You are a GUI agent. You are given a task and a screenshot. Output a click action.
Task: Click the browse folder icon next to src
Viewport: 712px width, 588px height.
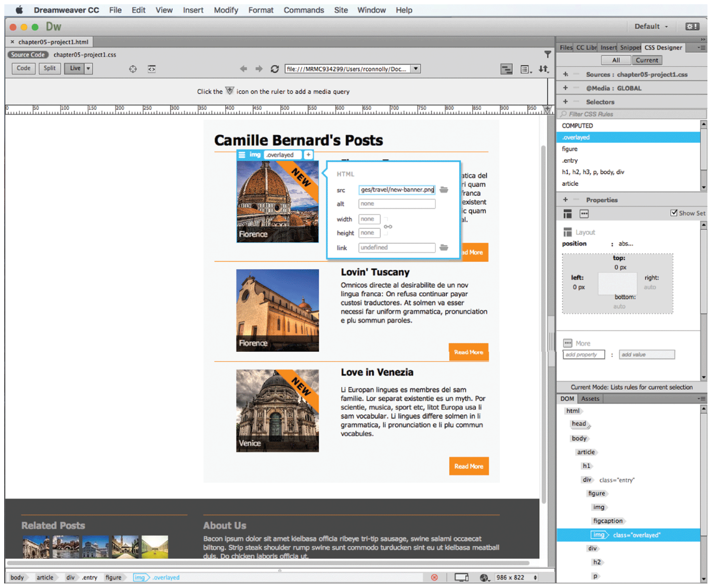pyautogui.click(x=444, y=190)
